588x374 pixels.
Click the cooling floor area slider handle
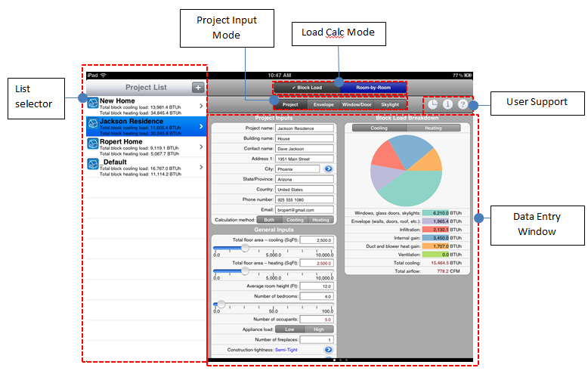244,248
